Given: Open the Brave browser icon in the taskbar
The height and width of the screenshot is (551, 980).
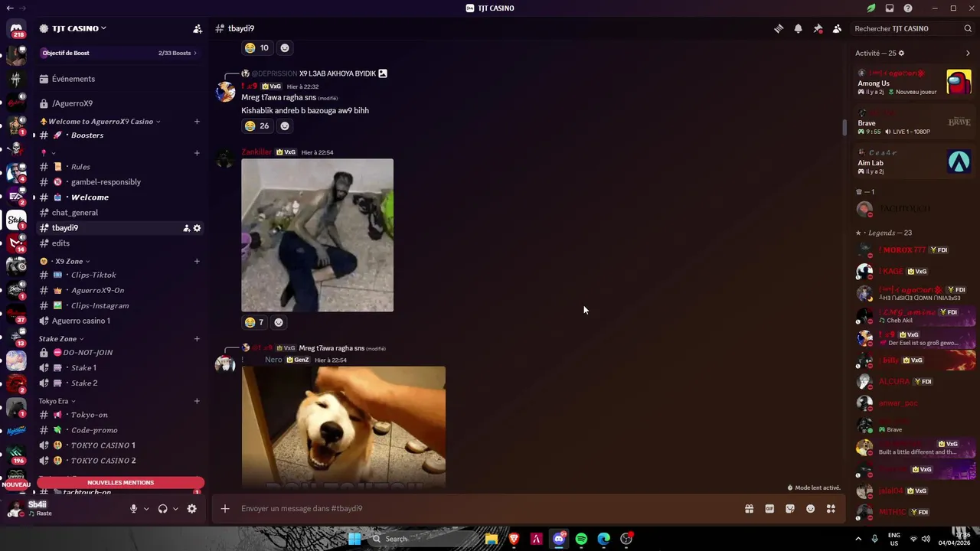Looking at the screenshot, I should click(514, 539).
